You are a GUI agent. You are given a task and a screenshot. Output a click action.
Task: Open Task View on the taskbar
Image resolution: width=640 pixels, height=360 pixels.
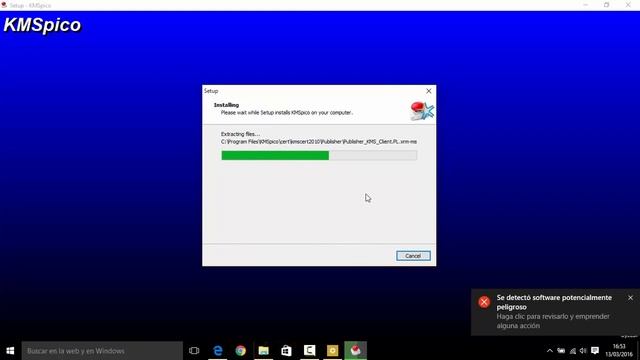(x=194, y=351)
